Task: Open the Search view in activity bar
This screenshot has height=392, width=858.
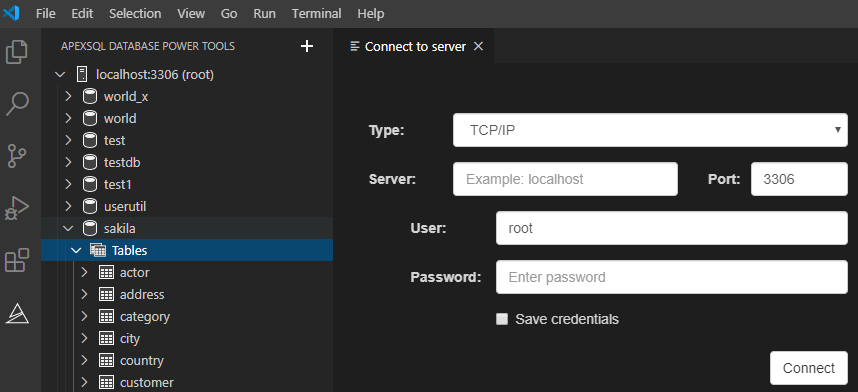Action: (17, 103)
